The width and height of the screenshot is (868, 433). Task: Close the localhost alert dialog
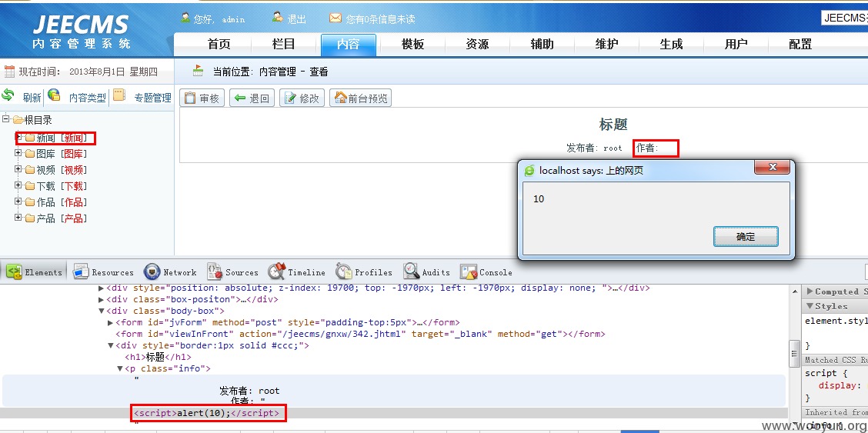click(x=773, y=167)
